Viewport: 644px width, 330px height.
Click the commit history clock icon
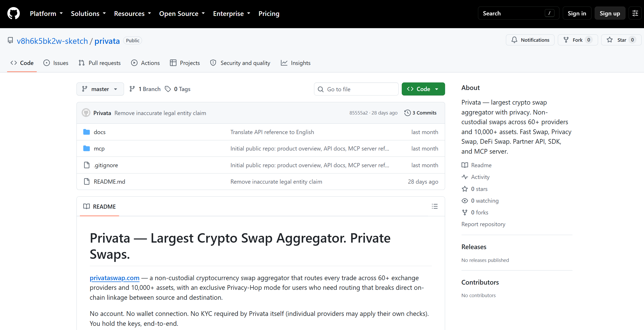pos(407,113)
